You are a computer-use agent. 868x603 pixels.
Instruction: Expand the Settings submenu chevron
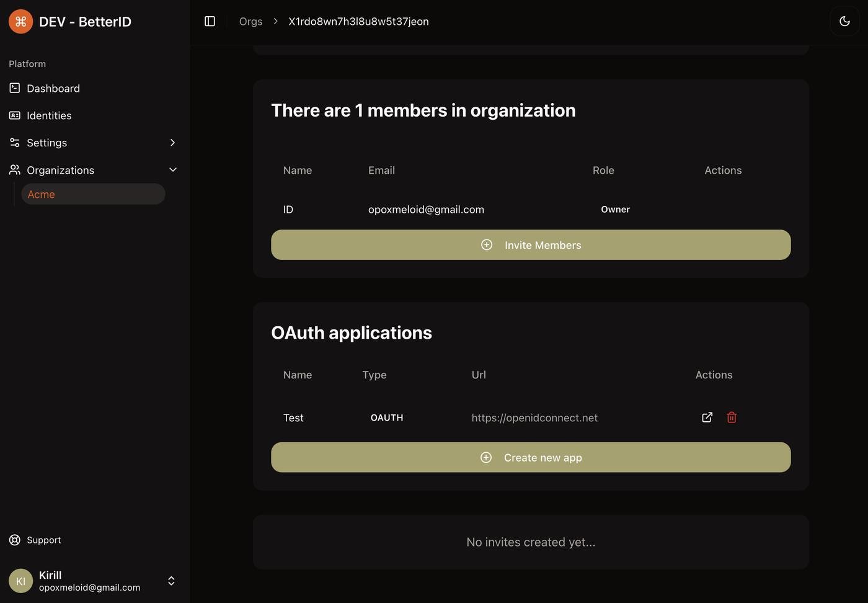click(x=172, y=143)
